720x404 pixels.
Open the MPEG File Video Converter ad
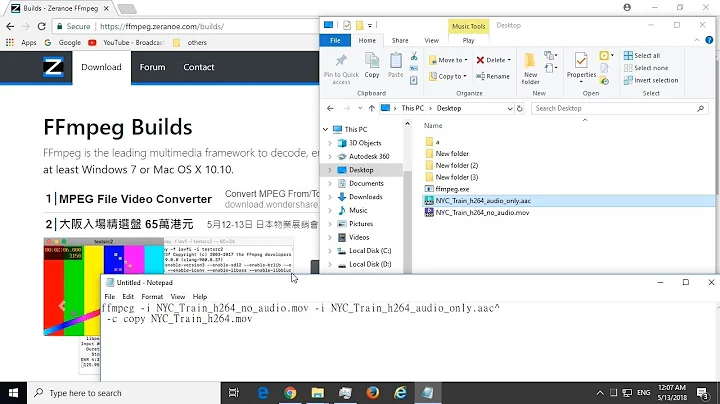pyautogui.click(x=135, y=199)
